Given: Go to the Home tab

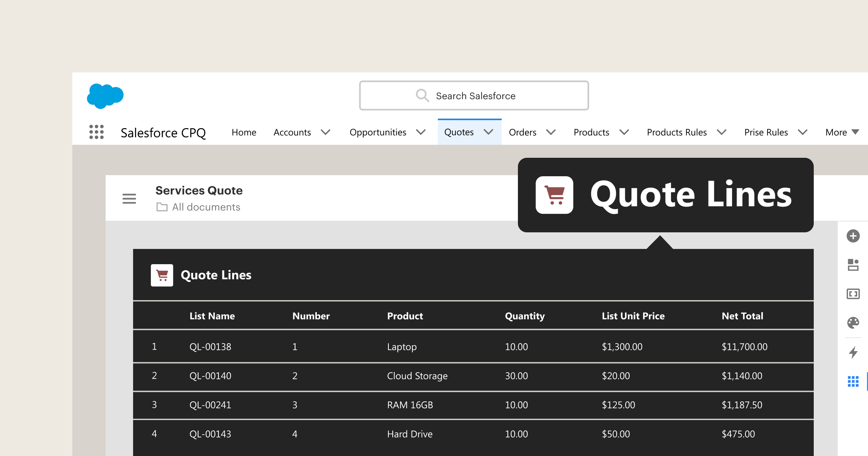Looking at the screenshot, I should click(244, 132).
